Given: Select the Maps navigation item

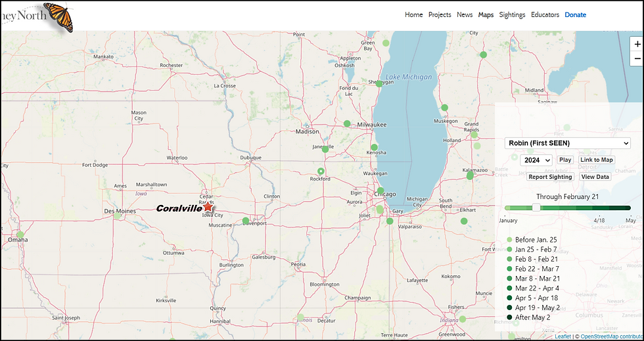Looking at the screenshot, I should 486,15.
